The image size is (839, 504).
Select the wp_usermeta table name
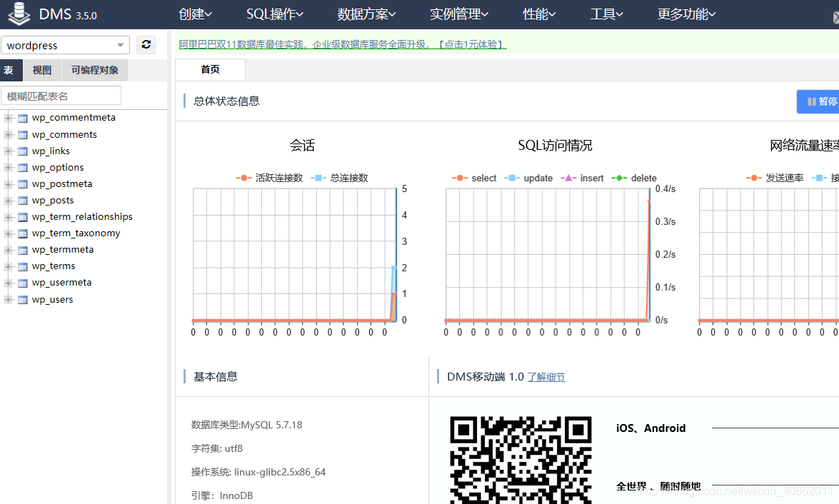click(x=61, y=283)
